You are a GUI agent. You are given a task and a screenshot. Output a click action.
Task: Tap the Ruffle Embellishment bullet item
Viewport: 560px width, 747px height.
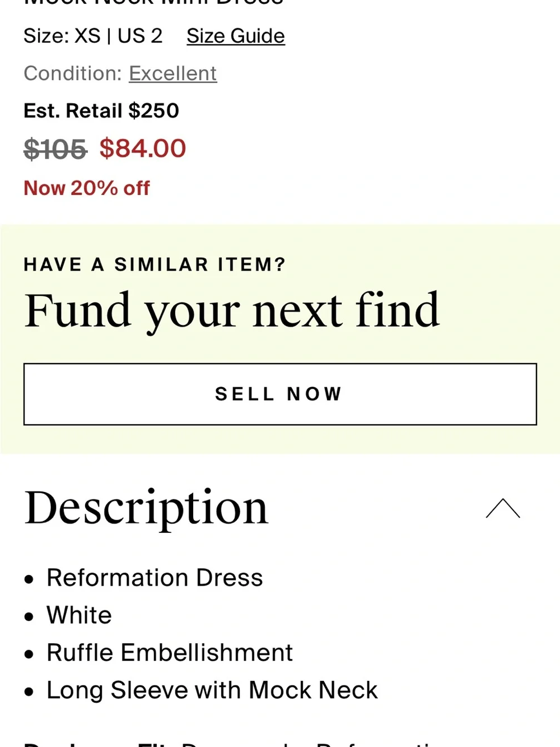170,653
